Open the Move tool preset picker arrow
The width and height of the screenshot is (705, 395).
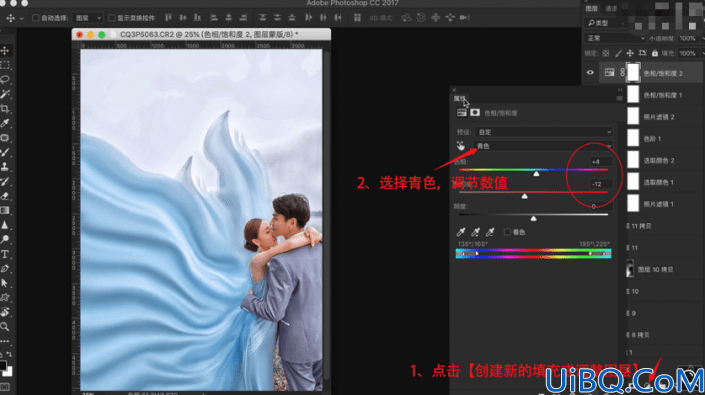(x=21, y=18)
